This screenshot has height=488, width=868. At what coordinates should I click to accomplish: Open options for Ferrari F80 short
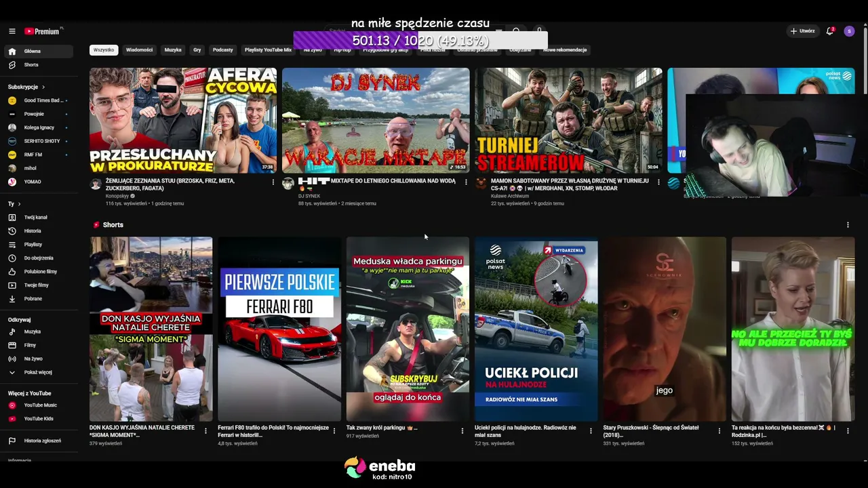(x=334, y=431)
